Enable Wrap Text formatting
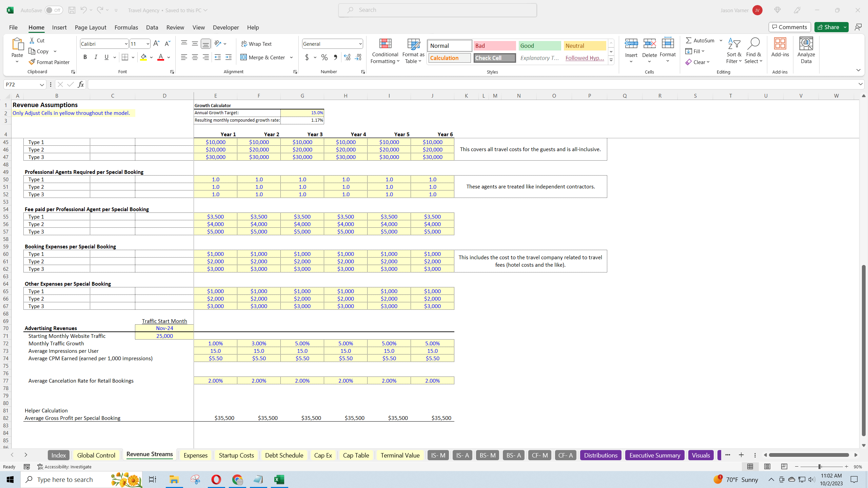Screen dimensions: 868x488 257,44
